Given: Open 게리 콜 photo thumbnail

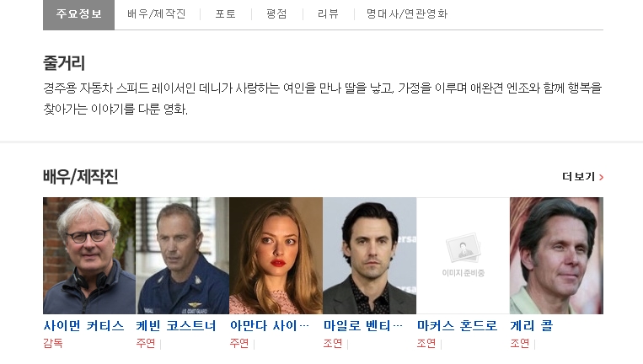Looking at the screenshot, I should click(556, 256).
